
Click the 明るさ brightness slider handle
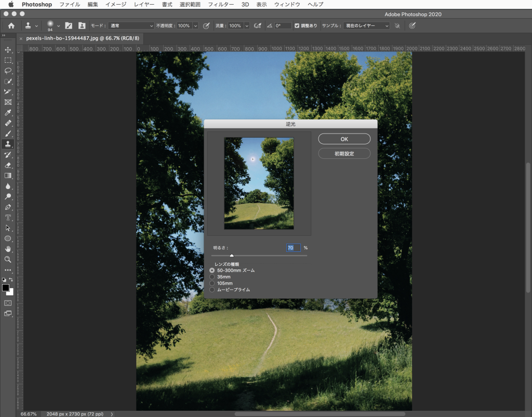click(x=232, y=255)
